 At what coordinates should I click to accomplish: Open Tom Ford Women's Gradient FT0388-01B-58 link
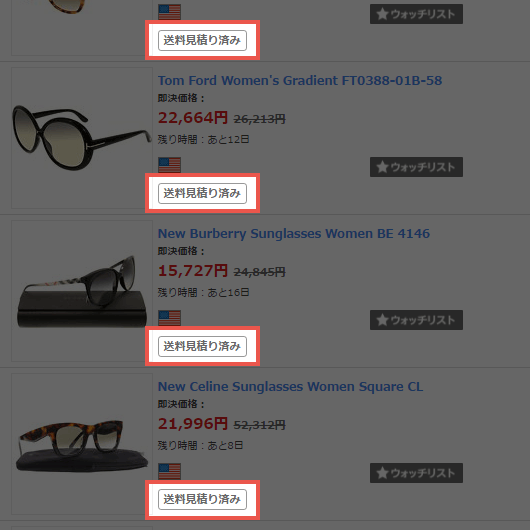coord(300,80)
